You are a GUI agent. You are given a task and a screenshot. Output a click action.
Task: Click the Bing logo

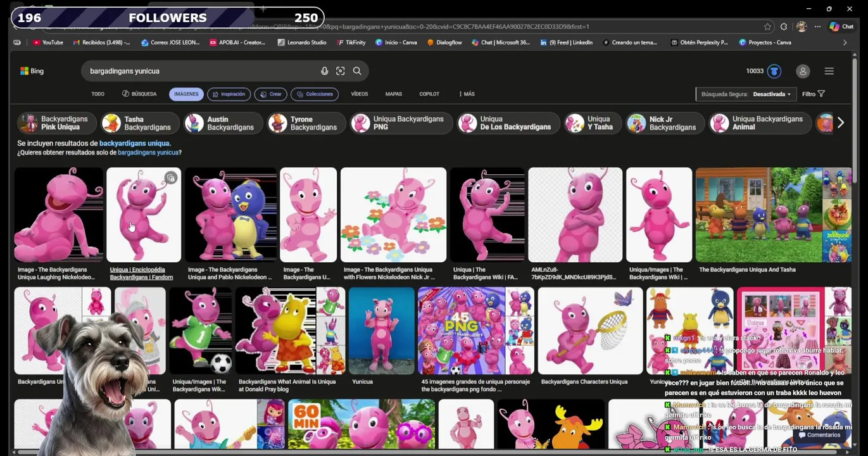tap(32, 71)
